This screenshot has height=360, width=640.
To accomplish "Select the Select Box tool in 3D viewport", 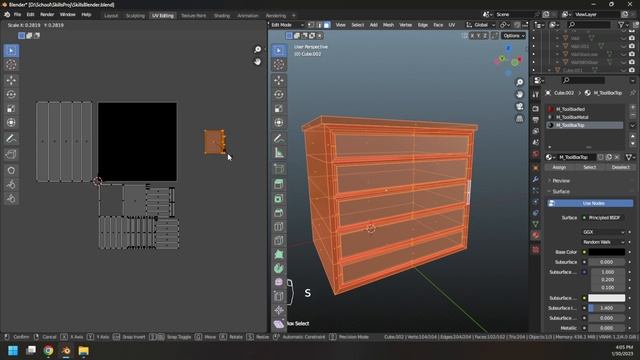I will 279,51.
